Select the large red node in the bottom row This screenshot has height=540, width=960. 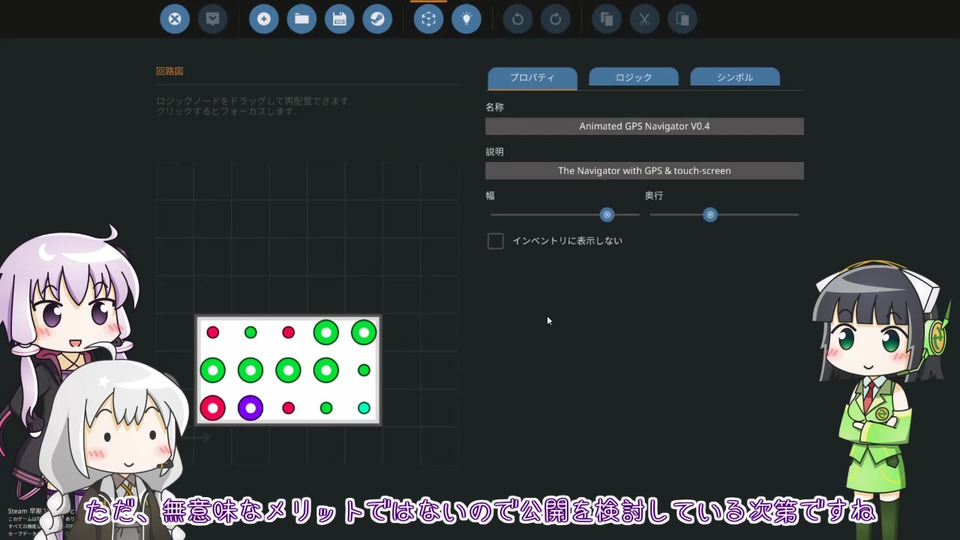click(212, 408)
